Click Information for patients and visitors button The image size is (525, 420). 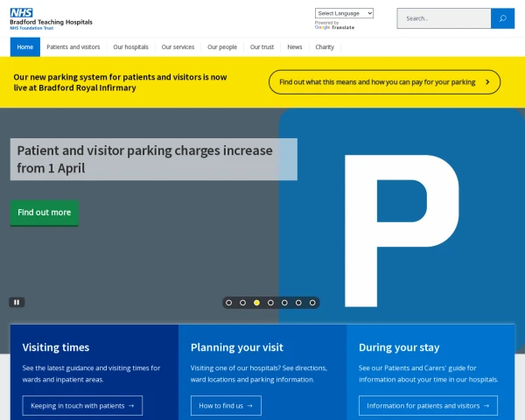pos(428,406)
